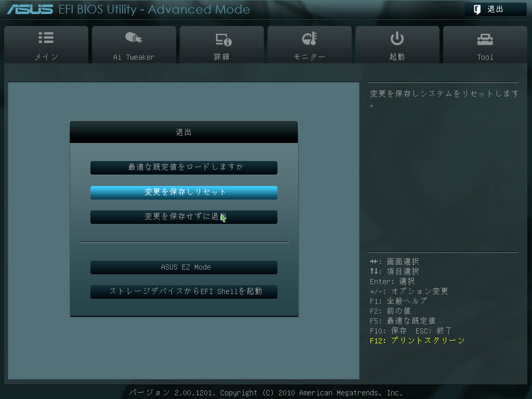532x399 pixels.
Task: Launch EFI Shell from storage device
Action: click(184, 292)
